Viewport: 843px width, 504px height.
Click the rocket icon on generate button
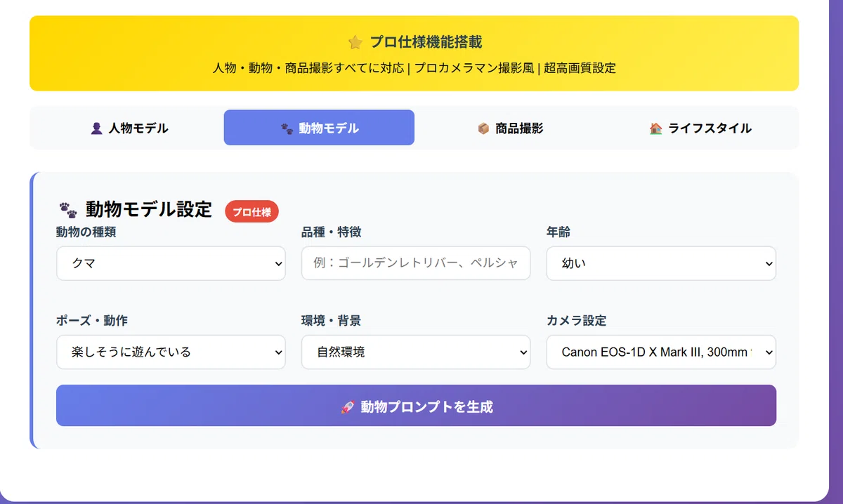(x=347, y=406)
